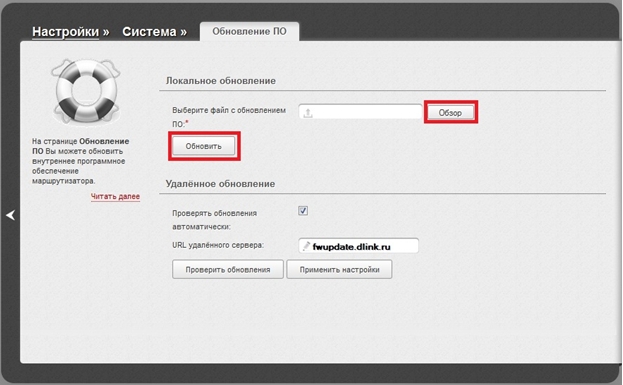623x385 pixels.
Task: Click the Проверить обновления button
Action: pyautogui.click(x=228, y=269)
